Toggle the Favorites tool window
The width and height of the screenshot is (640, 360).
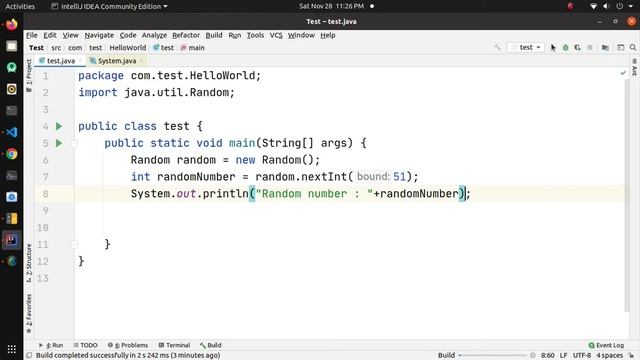point(29,313)
